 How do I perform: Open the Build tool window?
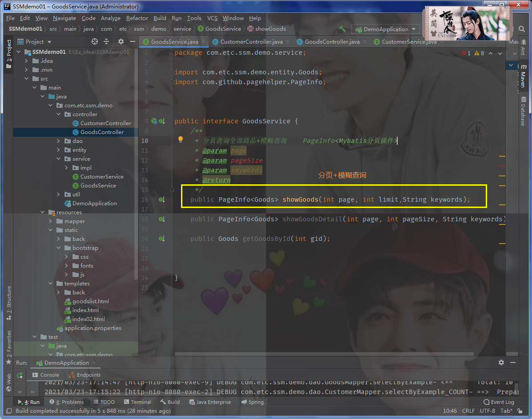tap(170, 402)
